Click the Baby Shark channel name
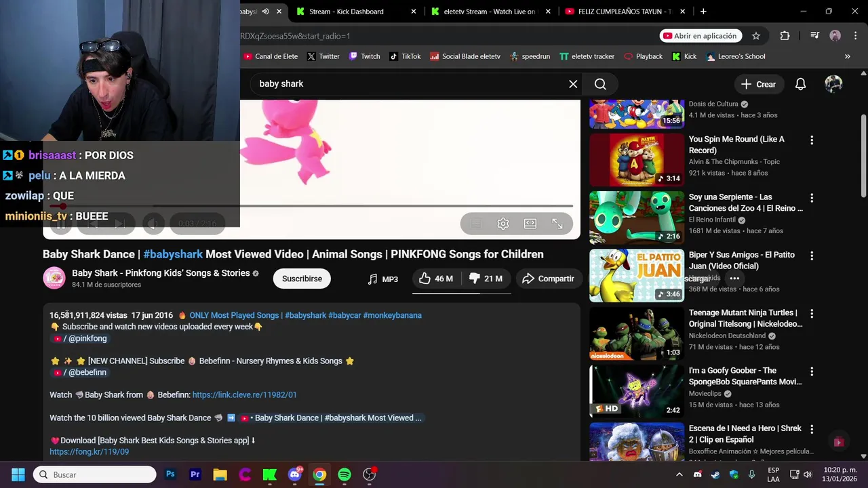The height and width of the screenshot is (488, 868). click(161, 273)
